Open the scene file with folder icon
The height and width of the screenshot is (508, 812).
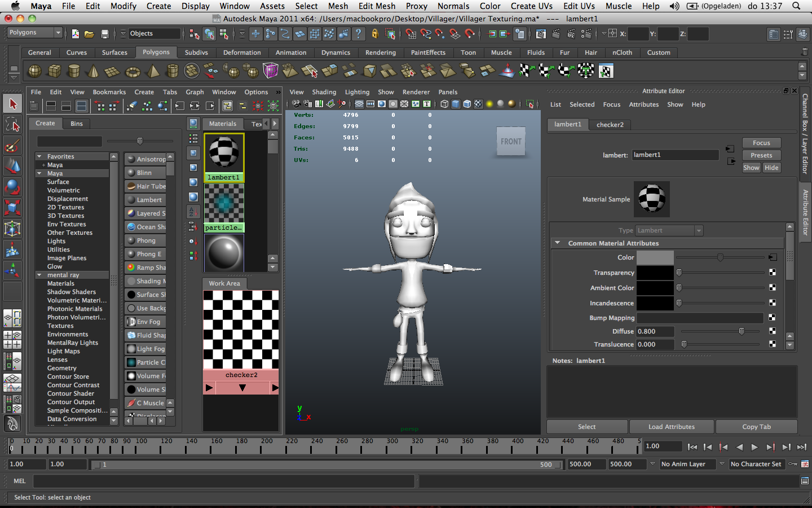point(89,34)
